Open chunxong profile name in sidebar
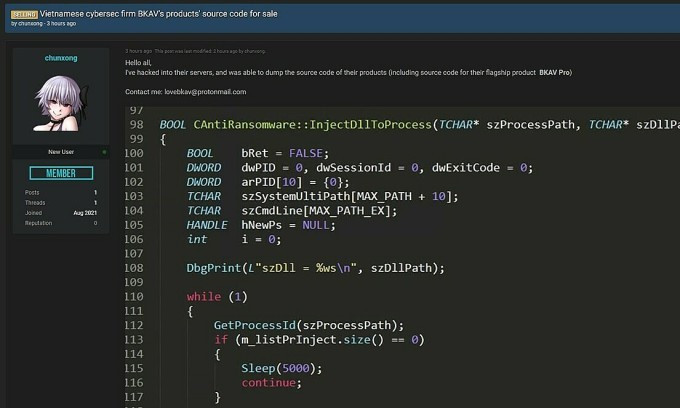 click(x=61, y=58)
